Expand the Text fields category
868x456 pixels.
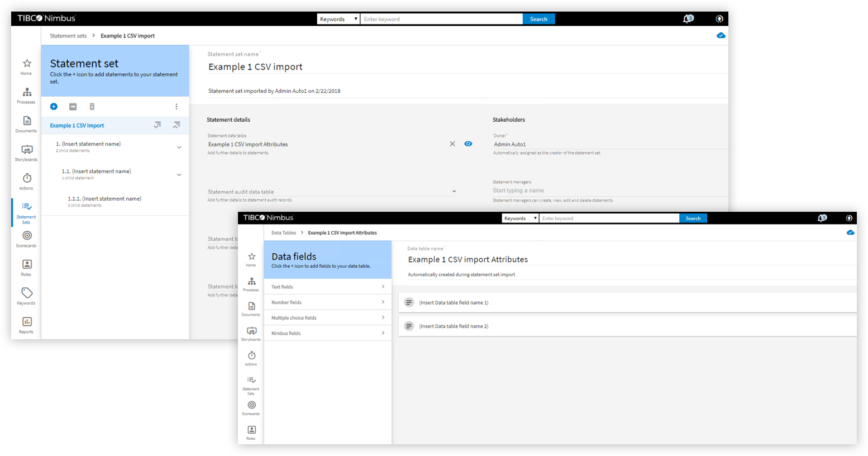[x=327, y=287]
